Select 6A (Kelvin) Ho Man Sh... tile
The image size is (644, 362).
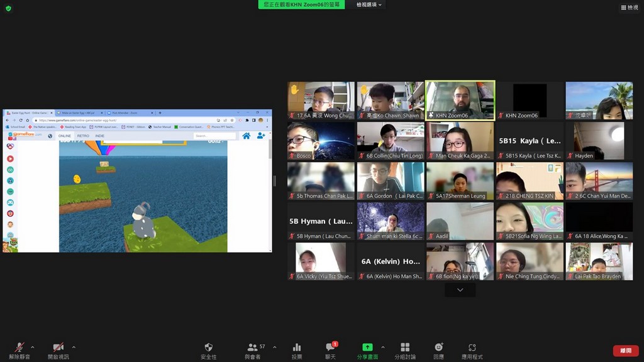[390, 261]
